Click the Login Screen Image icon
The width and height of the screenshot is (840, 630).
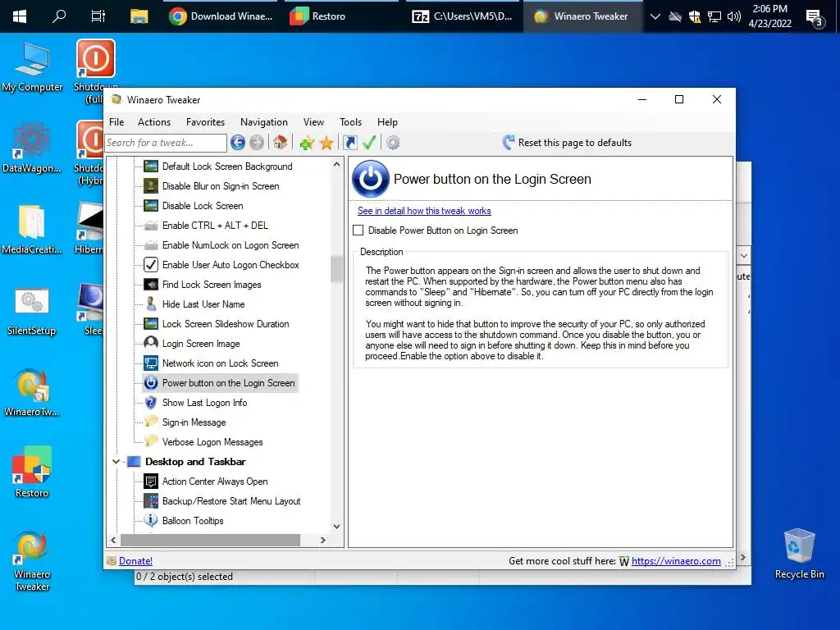coord(151,344)
